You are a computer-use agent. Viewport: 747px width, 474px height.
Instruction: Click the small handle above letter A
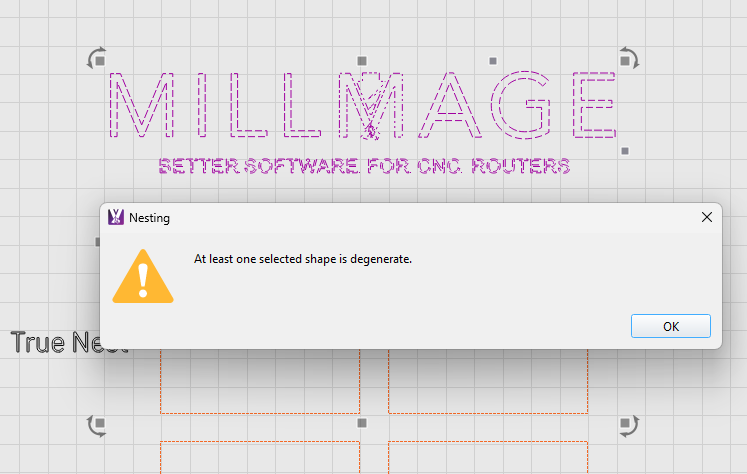493,61
